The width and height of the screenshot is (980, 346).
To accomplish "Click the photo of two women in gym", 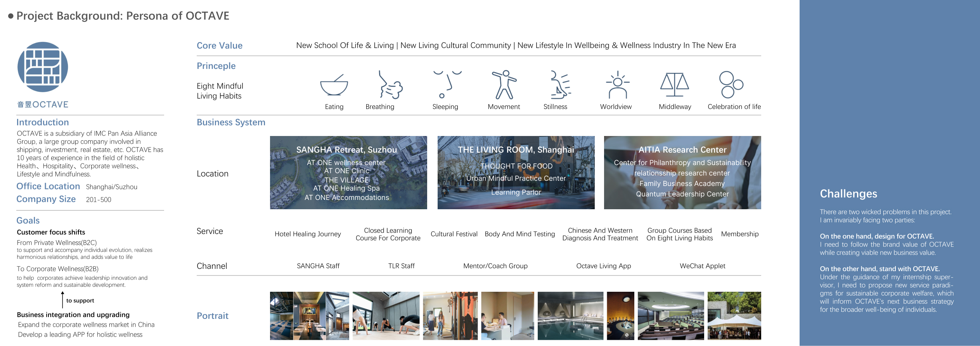I will coord(450,316).
